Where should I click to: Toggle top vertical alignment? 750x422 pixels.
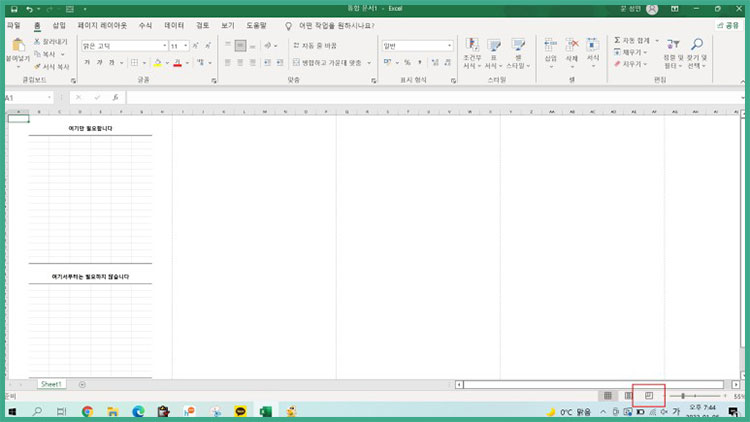[x=228, y=46]
